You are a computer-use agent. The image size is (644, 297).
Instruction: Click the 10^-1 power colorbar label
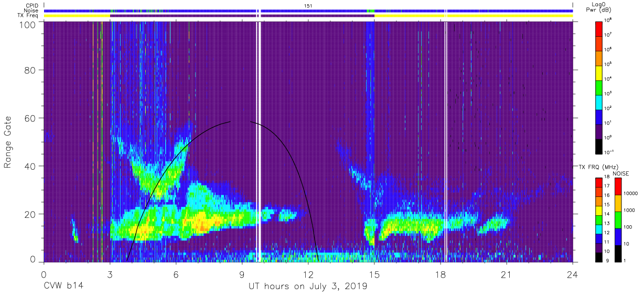[610, 152]
